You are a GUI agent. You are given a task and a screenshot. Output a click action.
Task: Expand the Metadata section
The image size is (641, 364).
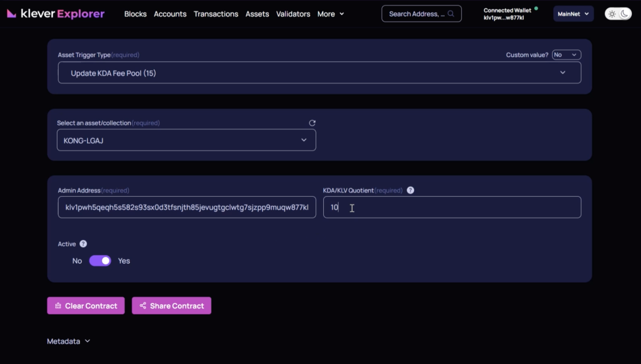pos(68,341)
